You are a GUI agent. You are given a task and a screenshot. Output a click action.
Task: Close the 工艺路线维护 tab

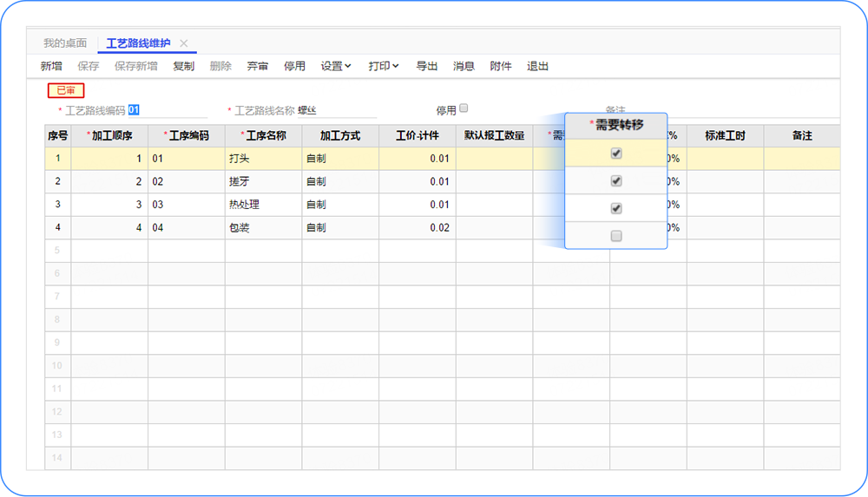pyautogui.click(x=184, y=43)
